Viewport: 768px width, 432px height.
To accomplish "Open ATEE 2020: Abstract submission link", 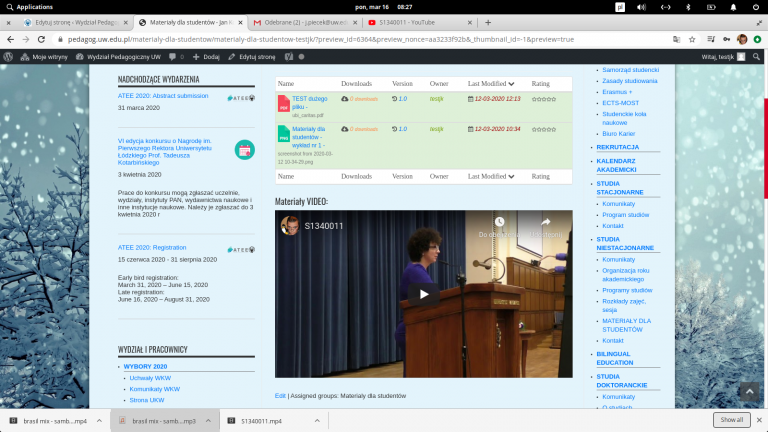I will [x=163, y=96].
